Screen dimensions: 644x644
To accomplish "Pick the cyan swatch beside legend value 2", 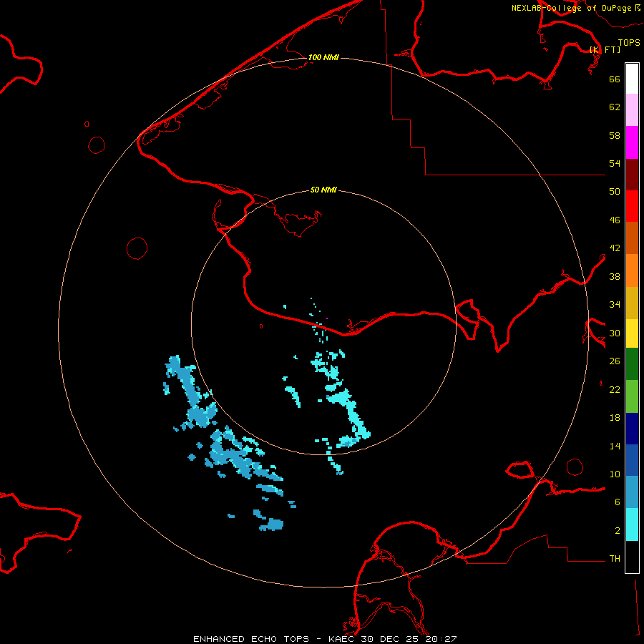I will (x=632, y=525).
